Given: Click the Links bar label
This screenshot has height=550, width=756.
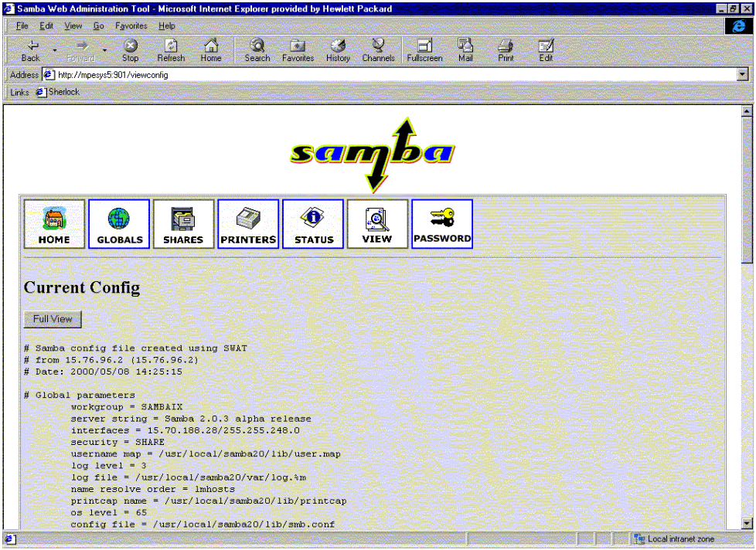Looking at the screenshot, I should (20, 92).
